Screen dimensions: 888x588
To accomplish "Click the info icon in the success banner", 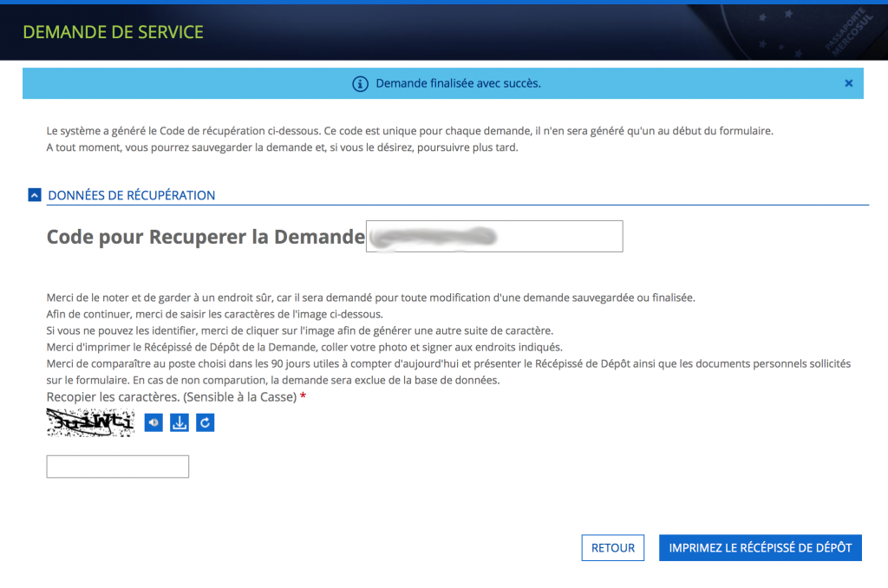I will click(360, 84).
